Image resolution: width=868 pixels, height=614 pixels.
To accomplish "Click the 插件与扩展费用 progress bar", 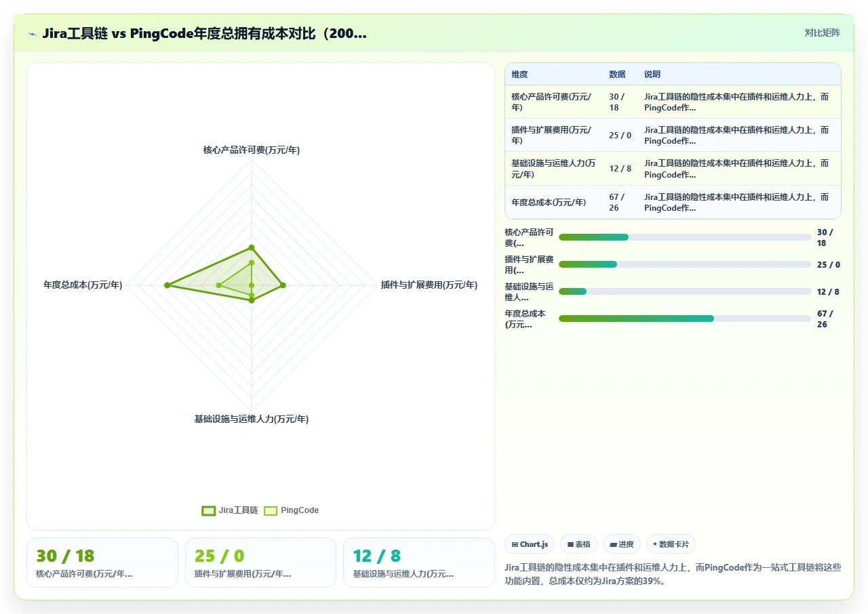I will click(x=685, y=264).
